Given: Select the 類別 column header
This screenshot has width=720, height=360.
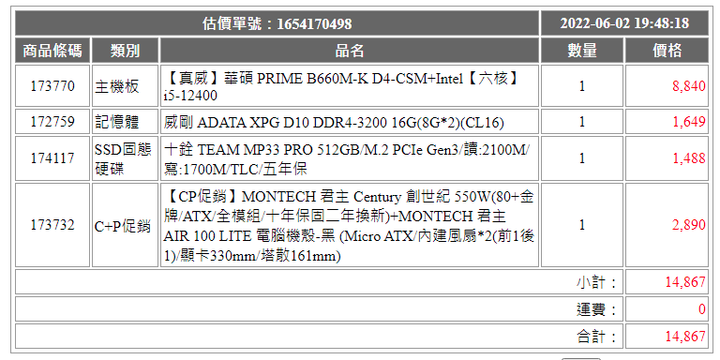Looking at the screenshot, I should (125, 51).
